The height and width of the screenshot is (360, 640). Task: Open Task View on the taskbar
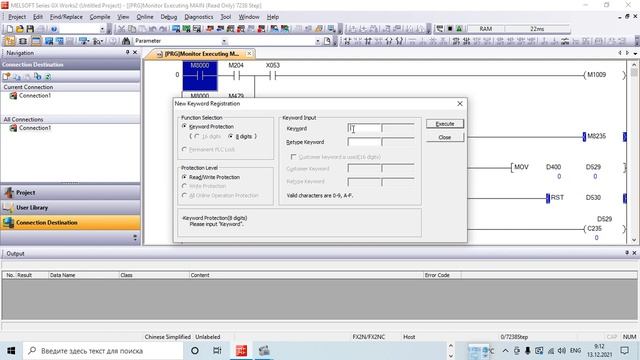point(217,351)
